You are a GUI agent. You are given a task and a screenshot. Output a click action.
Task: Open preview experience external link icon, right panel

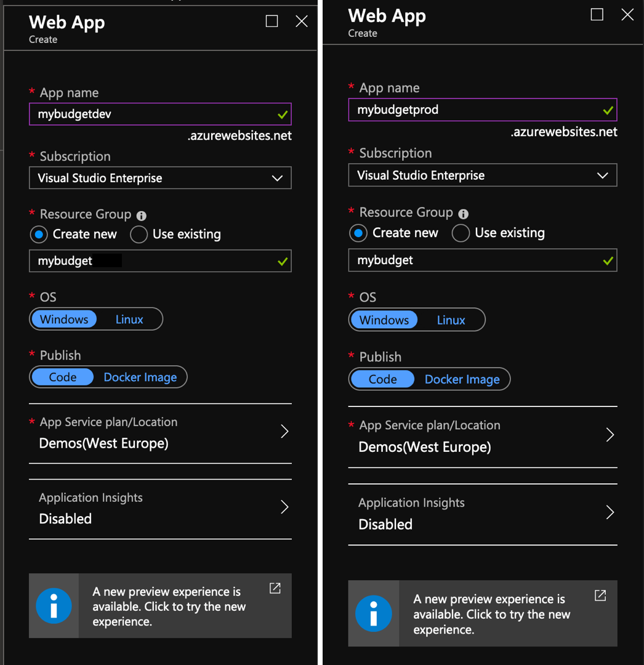(x=600, y=595)
